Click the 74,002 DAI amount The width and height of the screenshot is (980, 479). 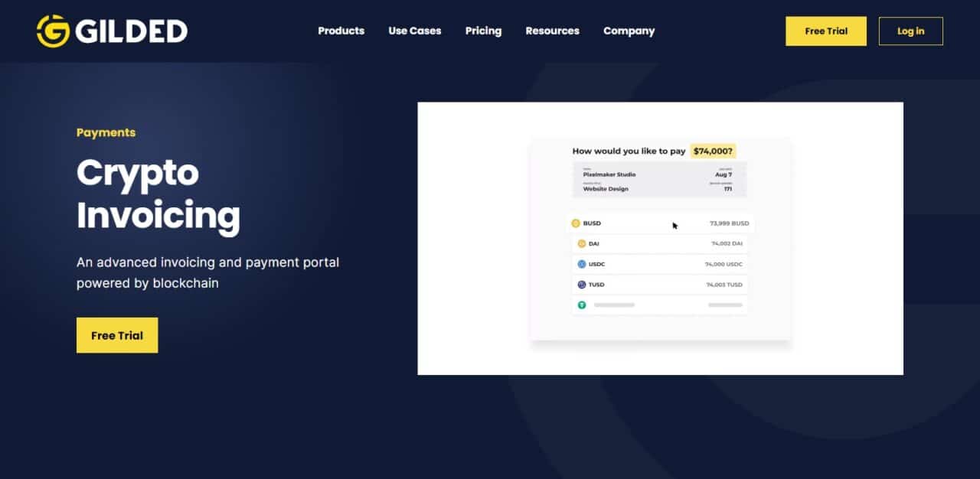click(727, 243)
